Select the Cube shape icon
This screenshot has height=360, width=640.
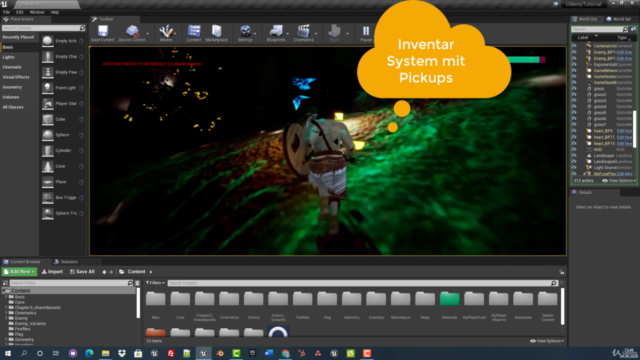pyautogui.click(x=48, y=119)
